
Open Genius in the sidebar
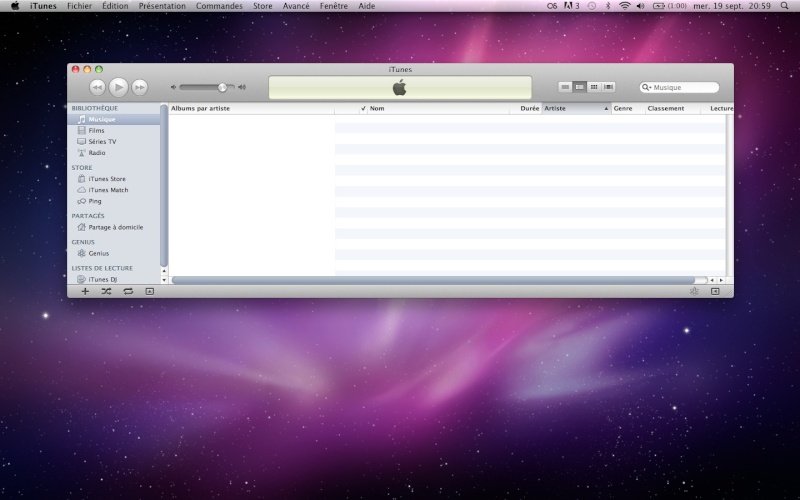click(98, 253)
